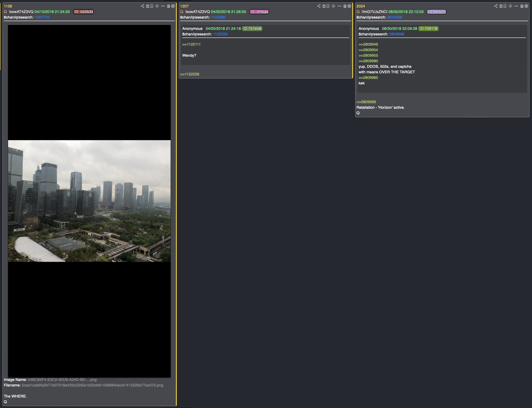Click clipboard-check icon on post 1158

click(148, 6)
